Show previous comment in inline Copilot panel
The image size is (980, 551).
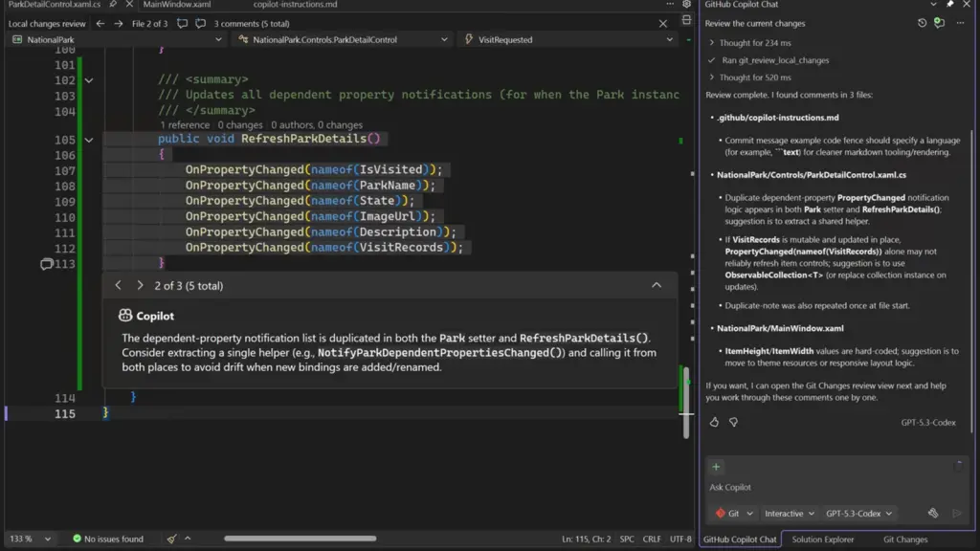point(118,285)
